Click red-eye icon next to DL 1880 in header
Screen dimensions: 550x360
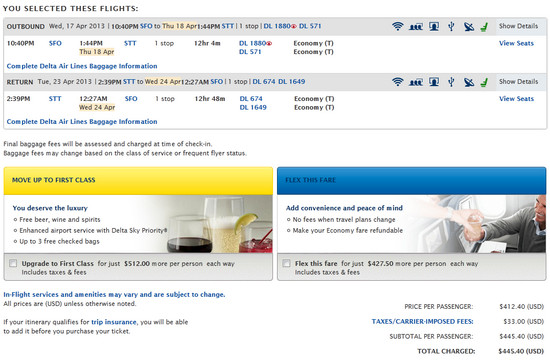(x=294, y=26)
